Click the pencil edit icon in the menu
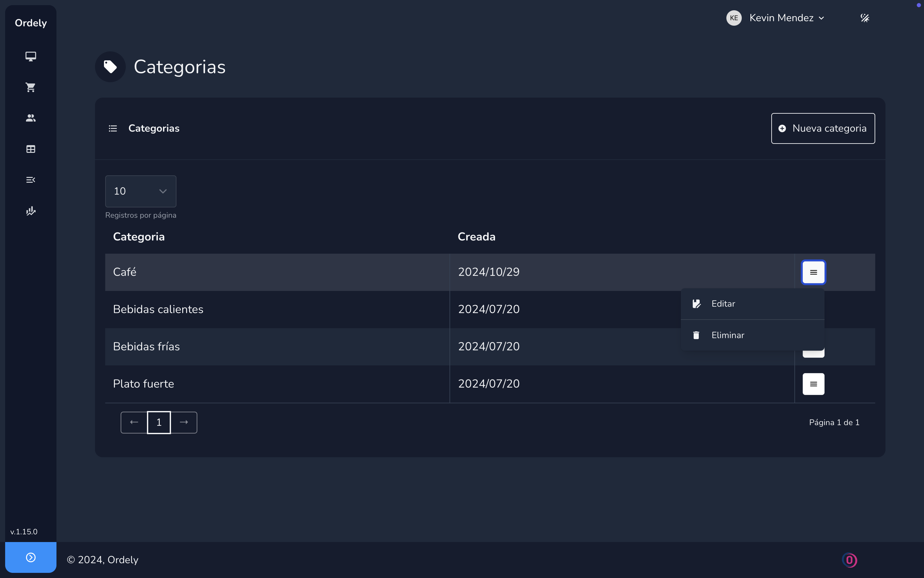The image size is (924, 578). point(696,304)
